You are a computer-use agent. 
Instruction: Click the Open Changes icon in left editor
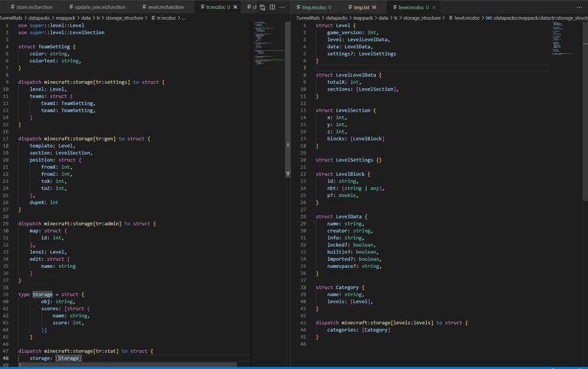click(262, 7)
